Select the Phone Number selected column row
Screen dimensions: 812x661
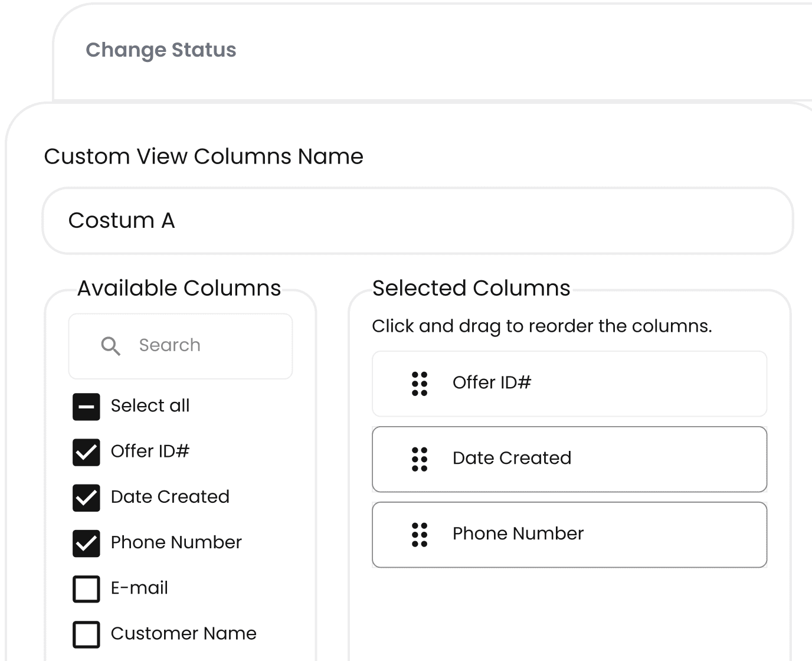569,535
